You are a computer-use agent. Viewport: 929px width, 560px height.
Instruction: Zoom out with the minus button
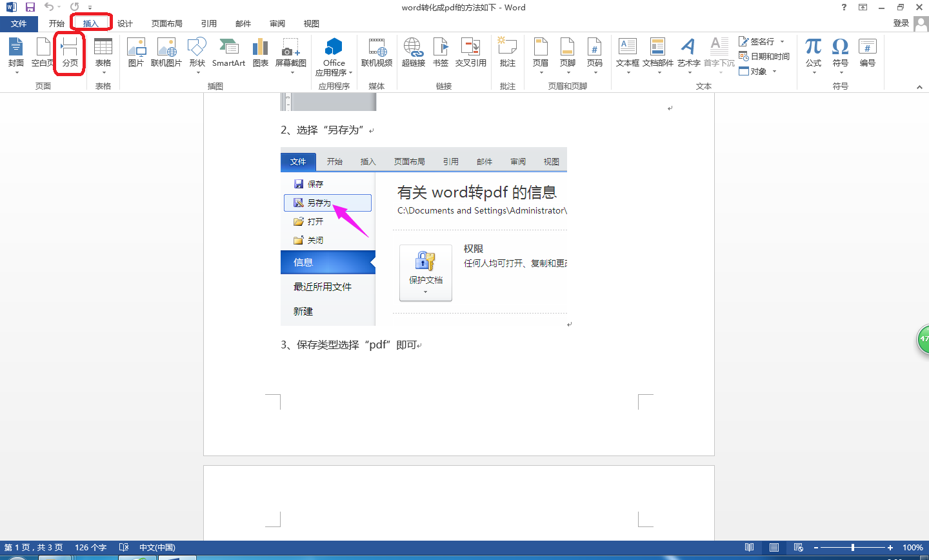click(x=815, y=548)
